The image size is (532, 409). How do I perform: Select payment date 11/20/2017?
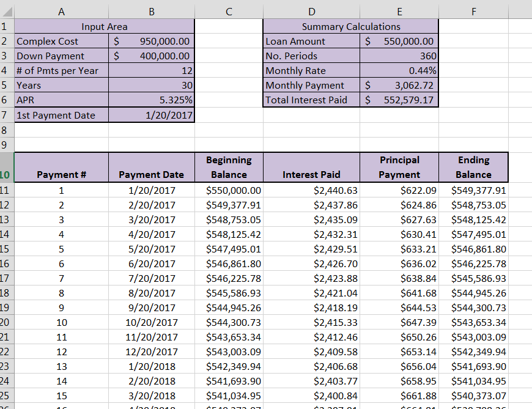(152, 337)
